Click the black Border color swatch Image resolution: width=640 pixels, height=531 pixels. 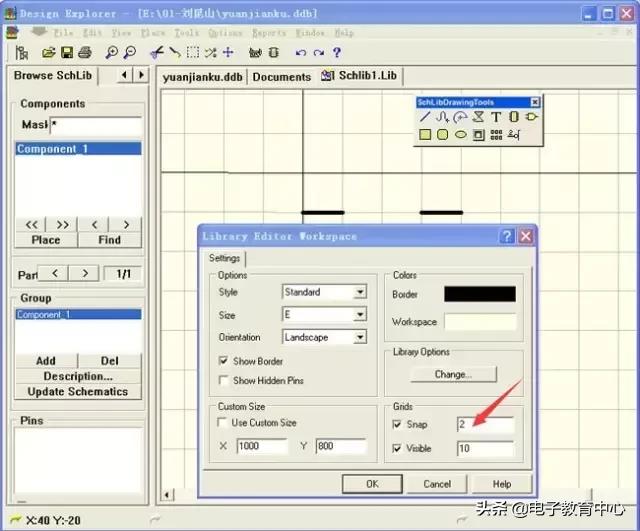[x=480, y=294]
